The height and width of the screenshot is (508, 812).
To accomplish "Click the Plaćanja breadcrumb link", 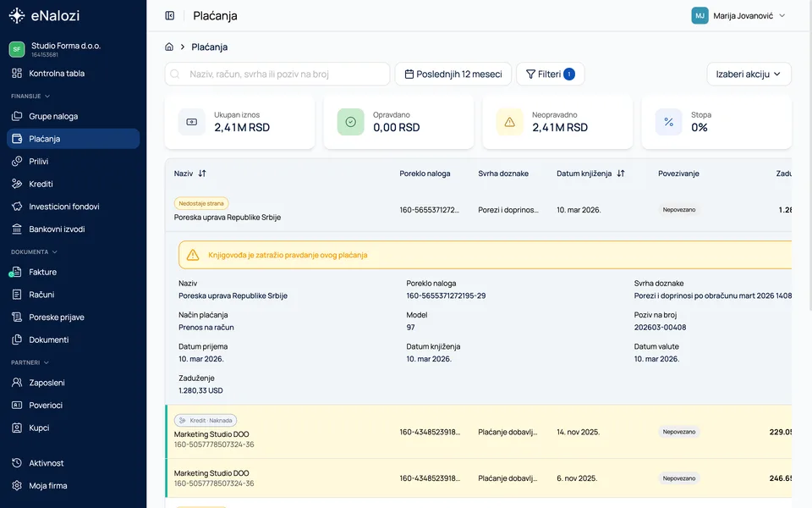I will click(210, 47).
